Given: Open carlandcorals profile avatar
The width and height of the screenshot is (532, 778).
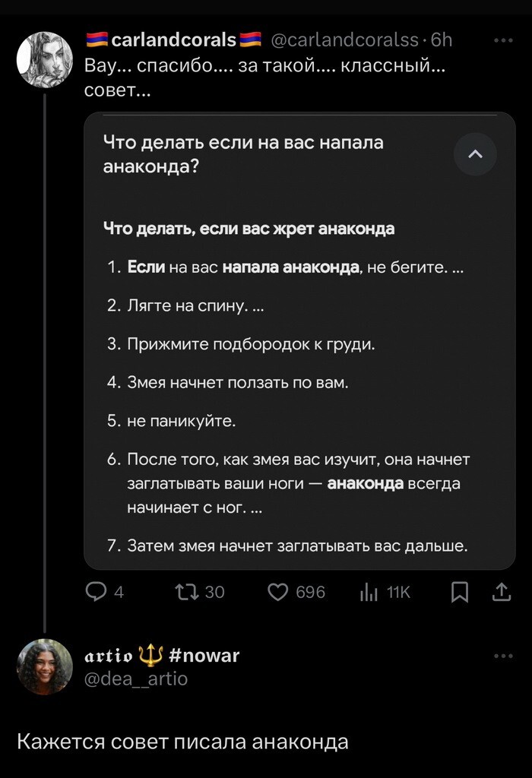Looking at the screenshot, I should point(45,59).
